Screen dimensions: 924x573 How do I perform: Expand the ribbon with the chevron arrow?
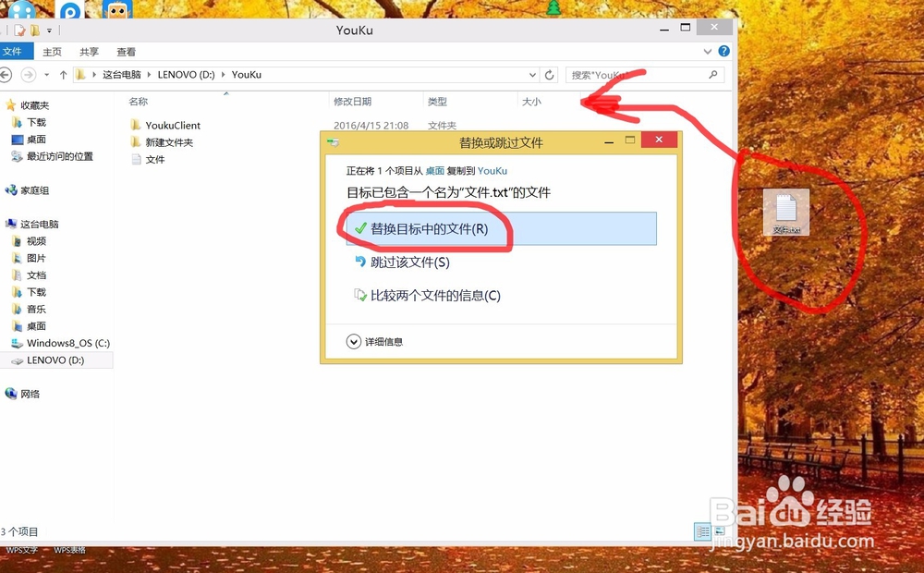708,52
